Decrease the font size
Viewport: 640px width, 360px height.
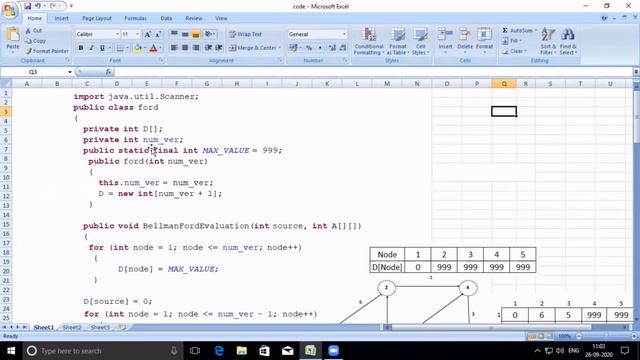click(x=158, y=34)
